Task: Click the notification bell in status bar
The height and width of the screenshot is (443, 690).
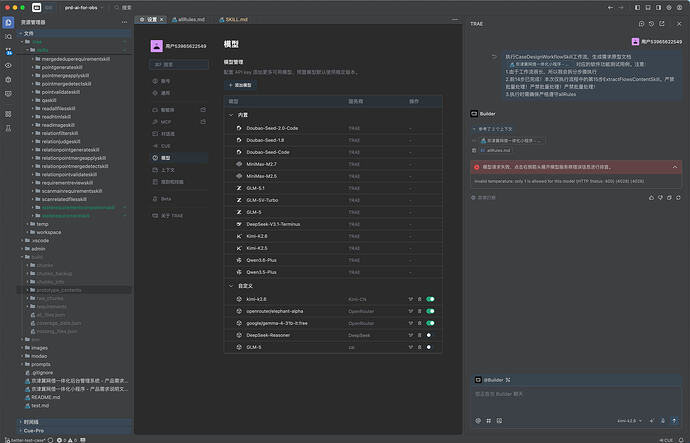Action: pyautogui.click(x=681, y=440)
